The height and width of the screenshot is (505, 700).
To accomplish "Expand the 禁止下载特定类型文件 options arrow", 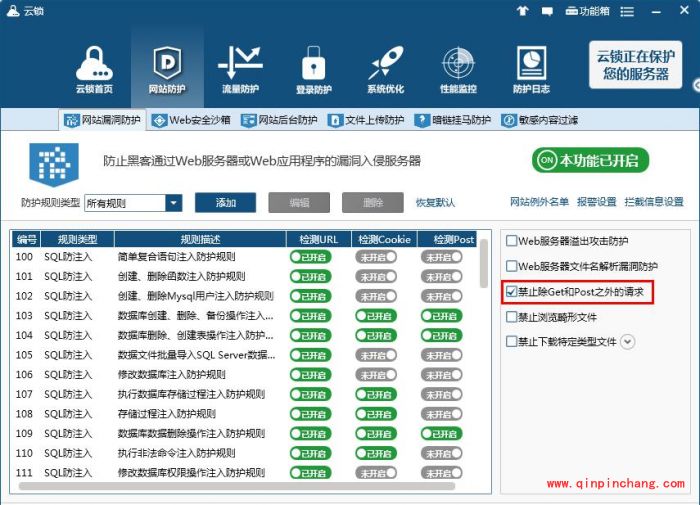I will (628, 342).
